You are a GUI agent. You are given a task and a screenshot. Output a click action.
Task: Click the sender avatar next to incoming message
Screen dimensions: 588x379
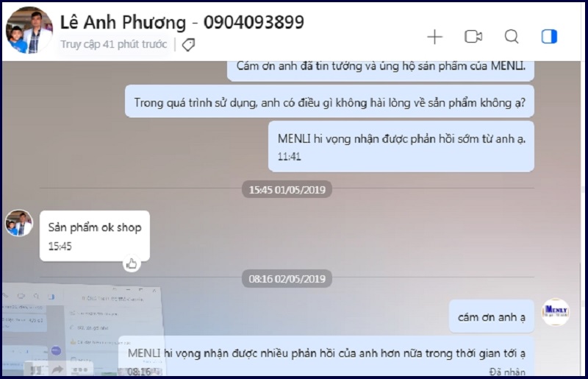(19, 223)
